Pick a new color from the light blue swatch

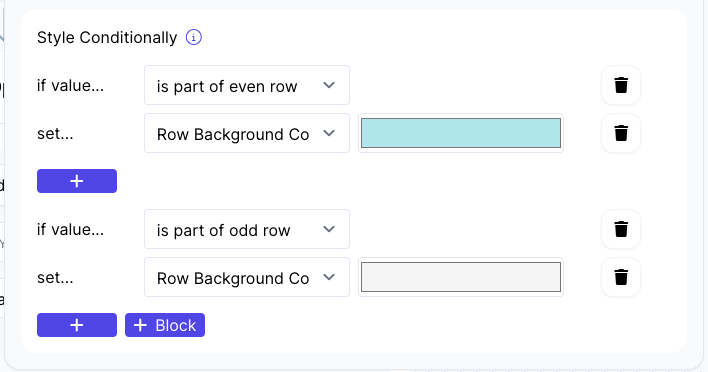click(461, 133)
